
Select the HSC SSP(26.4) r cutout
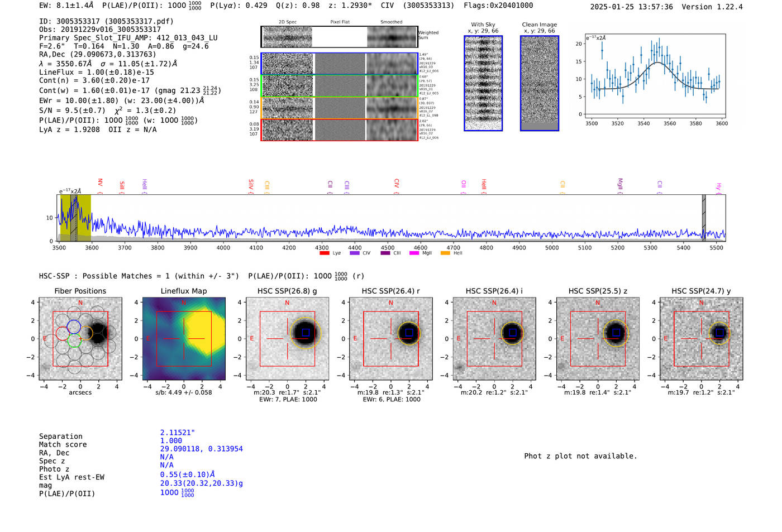(x=391, y=339)
